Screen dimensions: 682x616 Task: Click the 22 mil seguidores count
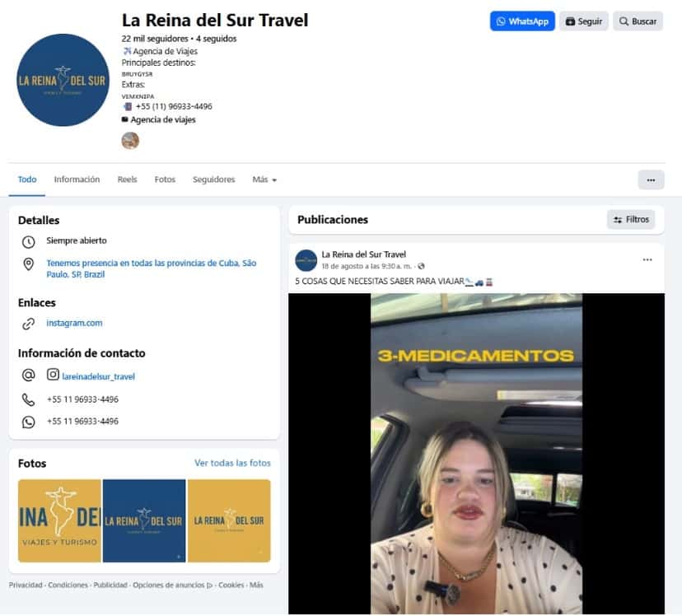click(155, 39)
